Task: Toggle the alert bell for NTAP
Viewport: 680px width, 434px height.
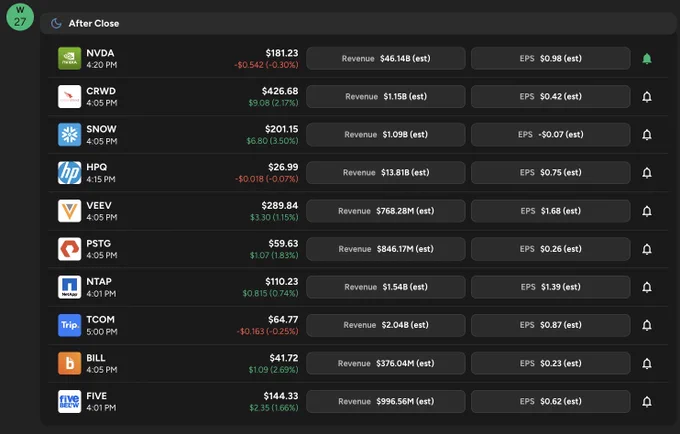Action: (647, 287)
